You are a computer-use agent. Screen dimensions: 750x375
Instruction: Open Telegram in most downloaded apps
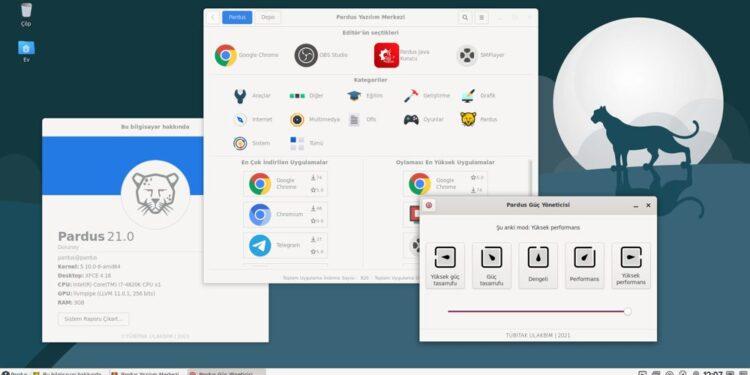tap(286, 245)
